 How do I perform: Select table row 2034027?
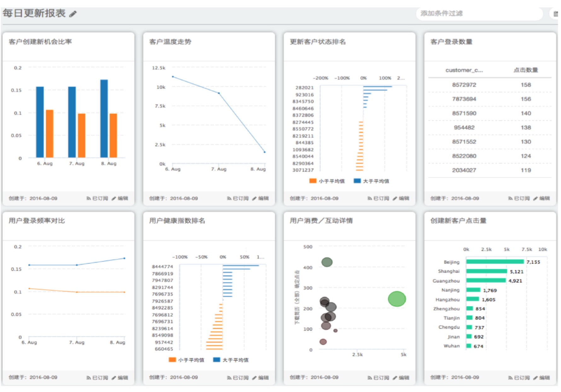click(x=490, y=170)
